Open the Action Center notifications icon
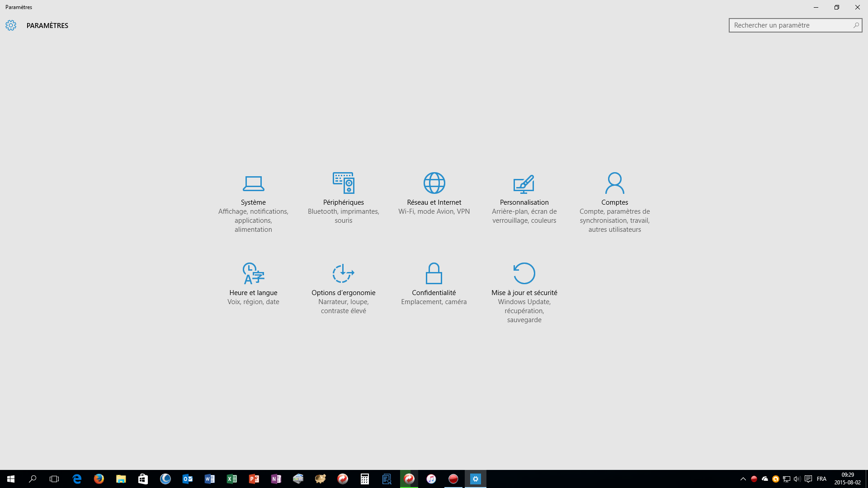 click(x=808, y=479)
